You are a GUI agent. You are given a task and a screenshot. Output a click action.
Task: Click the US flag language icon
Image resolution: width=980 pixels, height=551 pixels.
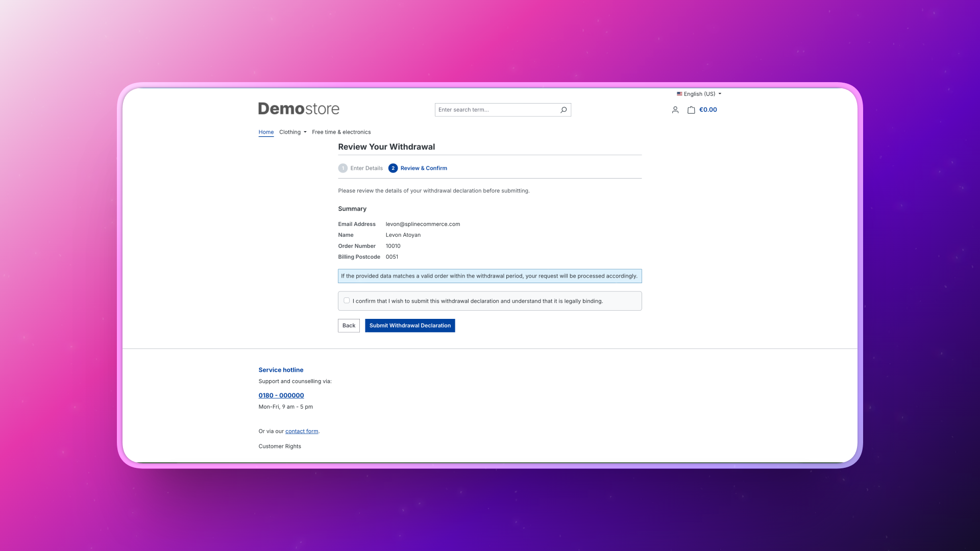click(x=679, y=94)
